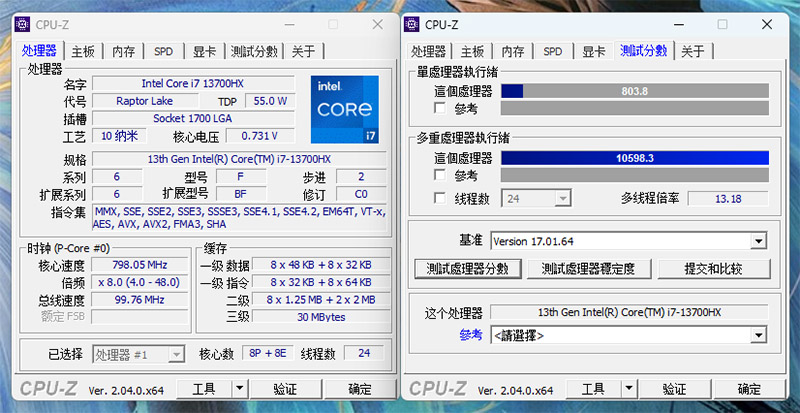The image size is (800, 413).
Task: Click 验证 button in left window
Action: pos(285,389)
